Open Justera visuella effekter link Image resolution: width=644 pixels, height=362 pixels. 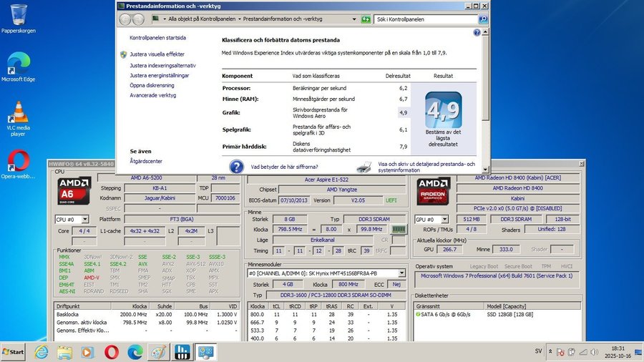(x=157, y=54)
